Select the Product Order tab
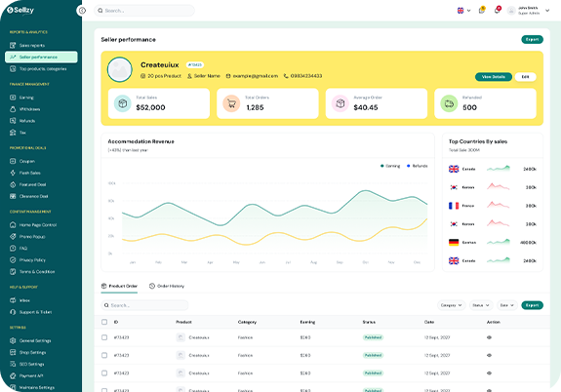 tap(119, 286)
